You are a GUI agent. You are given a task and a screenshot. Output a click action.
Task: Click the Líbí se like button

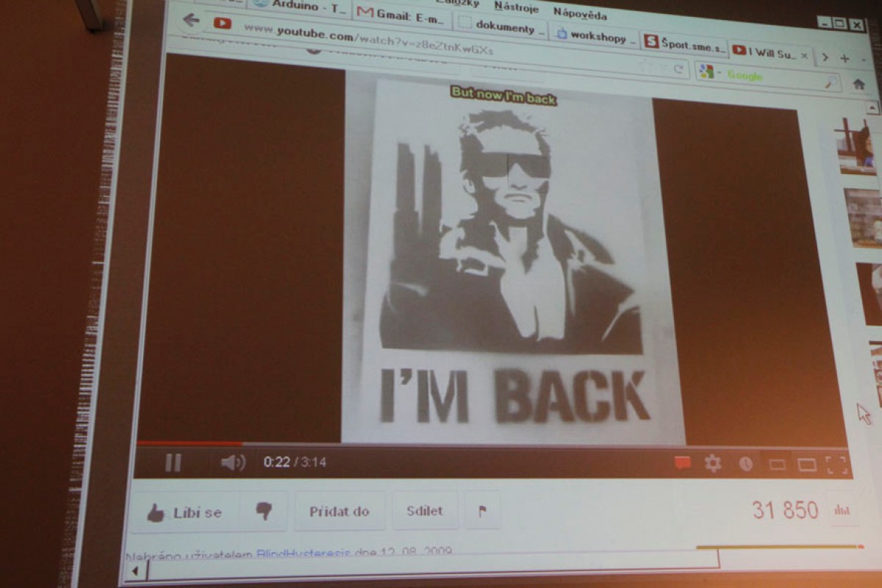point(185,512)
